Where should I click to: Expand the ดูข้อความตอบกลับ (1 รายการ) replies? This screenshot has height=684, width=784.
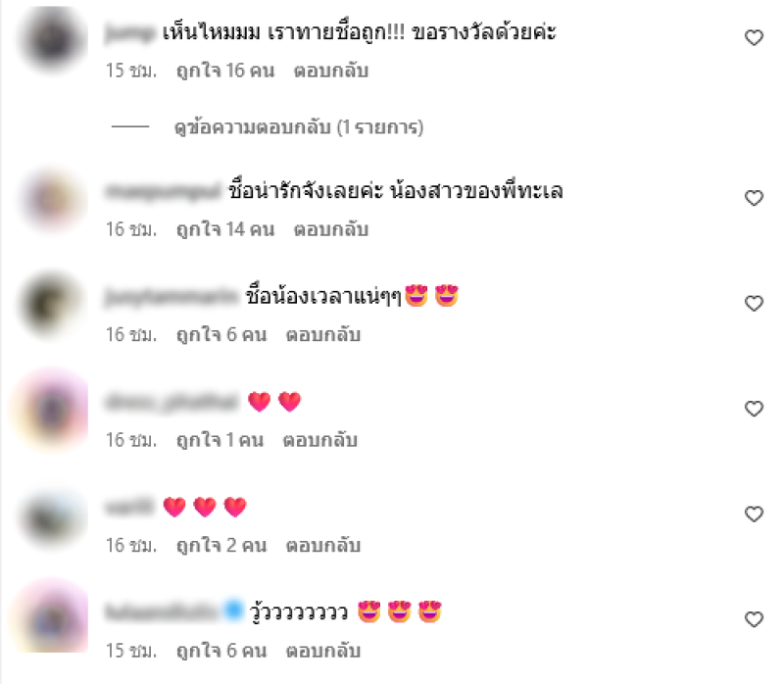point(299,127)
